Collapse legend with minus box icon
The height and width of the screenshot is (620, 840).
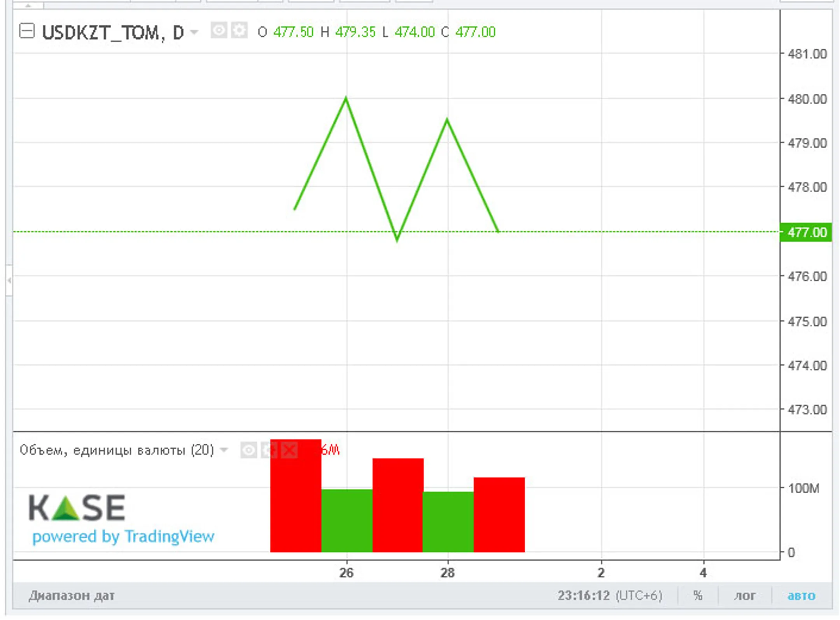[27, 31]
